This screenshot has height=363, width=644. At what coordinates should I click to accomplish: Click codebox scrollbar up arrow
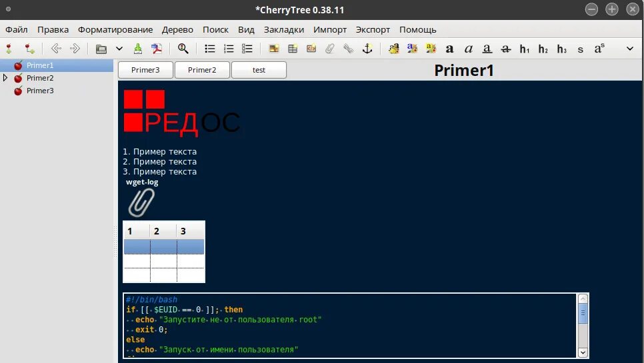tap(583, 299)
